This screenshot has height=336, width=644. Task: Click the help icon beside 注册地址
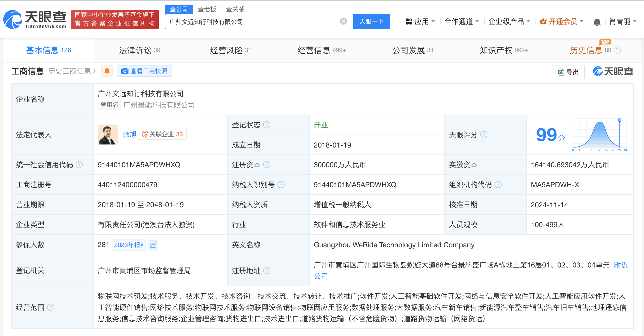[267, 271]
